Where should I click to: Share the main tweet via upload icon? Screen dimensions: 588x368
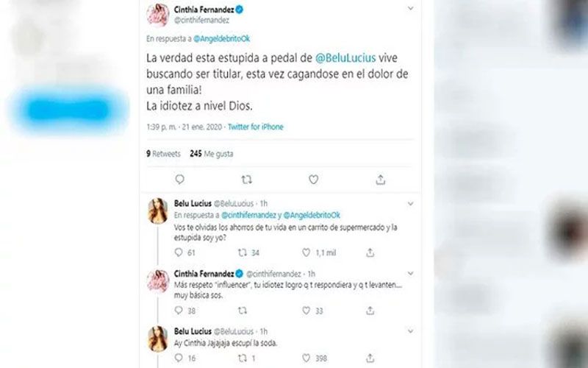(380, 180)
